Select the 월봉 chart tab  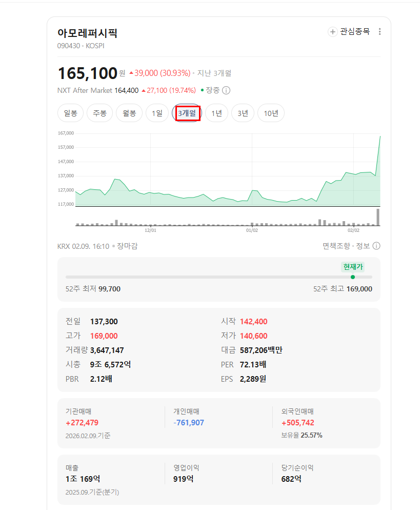click(129, 113)
